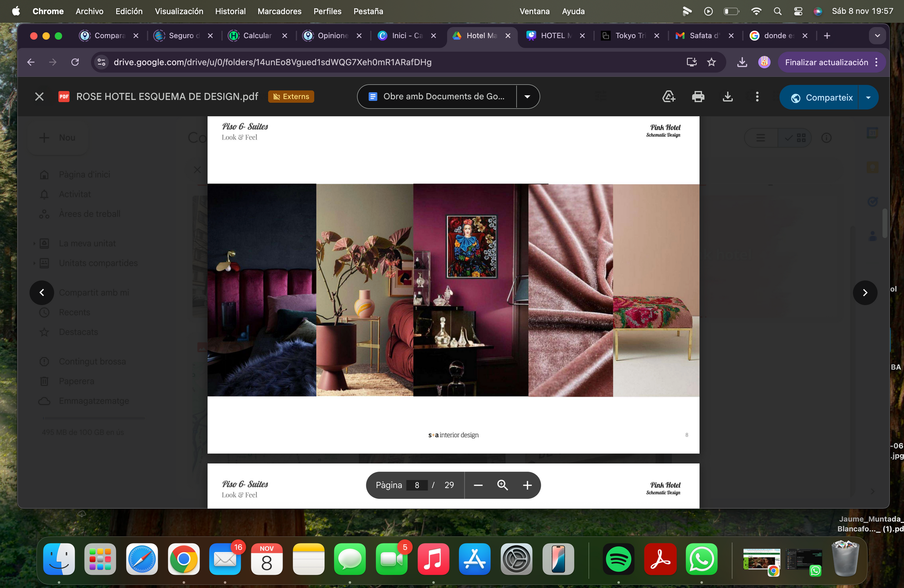The height and width of the screenshot is (588, 904).
Task: Bookmark this page with star icon
Action: 711,62
